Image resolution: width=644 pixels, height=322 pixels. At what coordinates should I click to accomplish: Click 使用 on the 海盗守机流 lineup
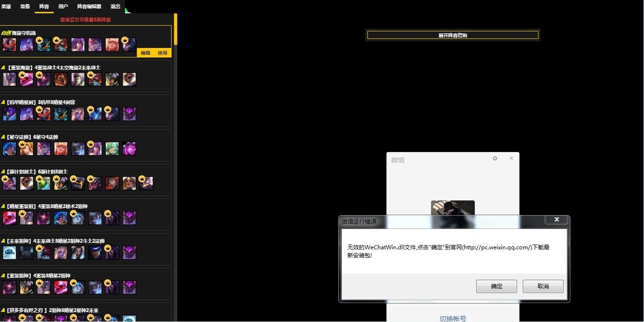click(x=163, y=53)
